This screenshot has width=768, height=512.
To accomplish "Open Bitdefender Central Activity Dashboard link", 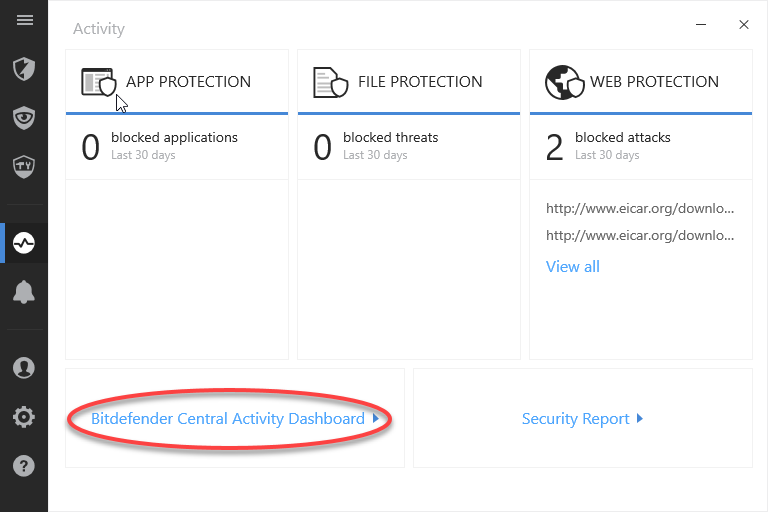I will point(228,419).
